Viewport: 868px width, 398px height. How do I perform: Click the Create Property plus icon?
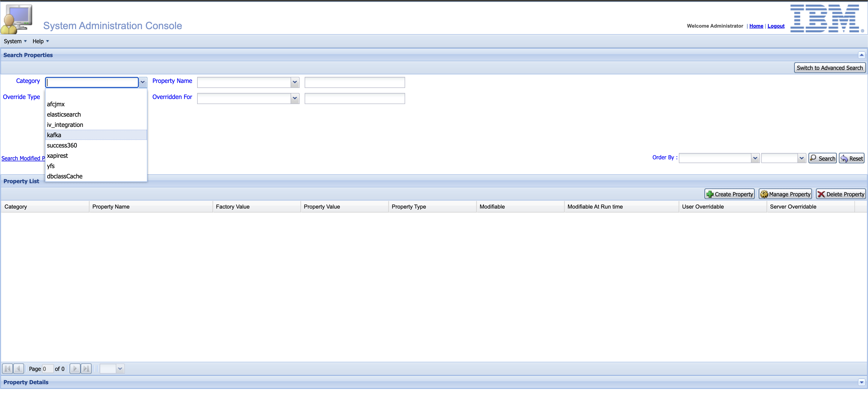tap(710, 194)
